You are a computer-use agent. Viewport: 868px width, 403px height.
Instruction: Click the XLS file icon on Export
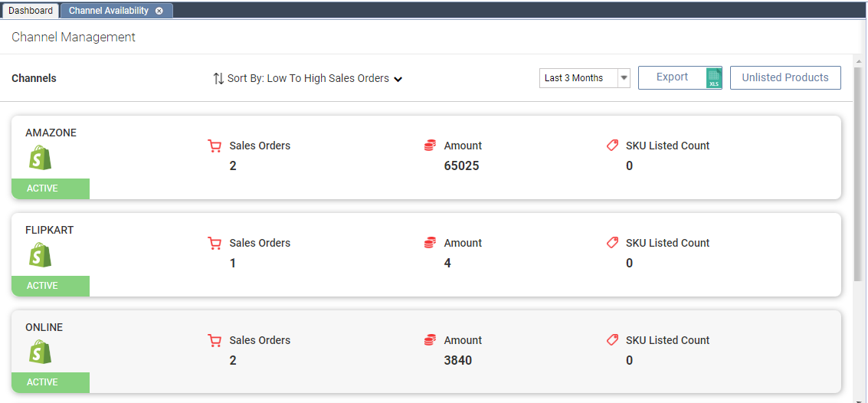pos(714,78)
